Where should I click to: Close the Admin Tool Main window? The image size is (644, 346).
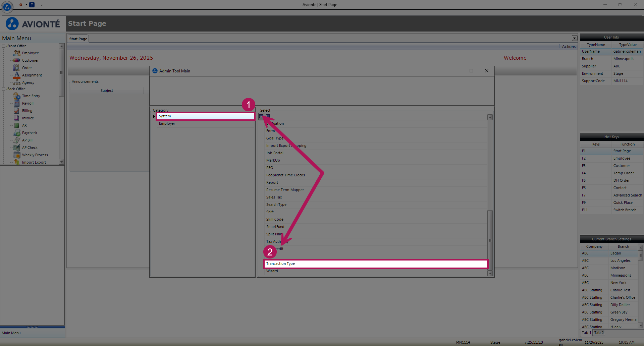[486, 71]
